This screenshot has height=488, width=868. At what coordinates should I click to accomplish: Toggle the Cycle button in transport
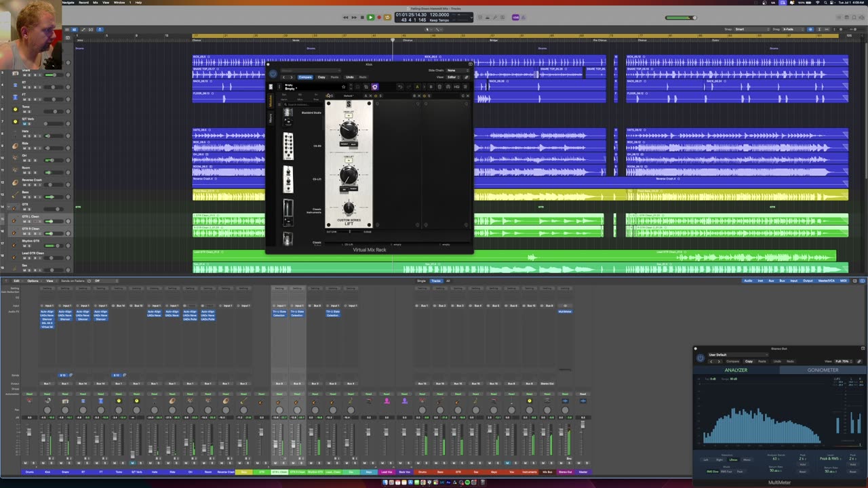(387, 17)
